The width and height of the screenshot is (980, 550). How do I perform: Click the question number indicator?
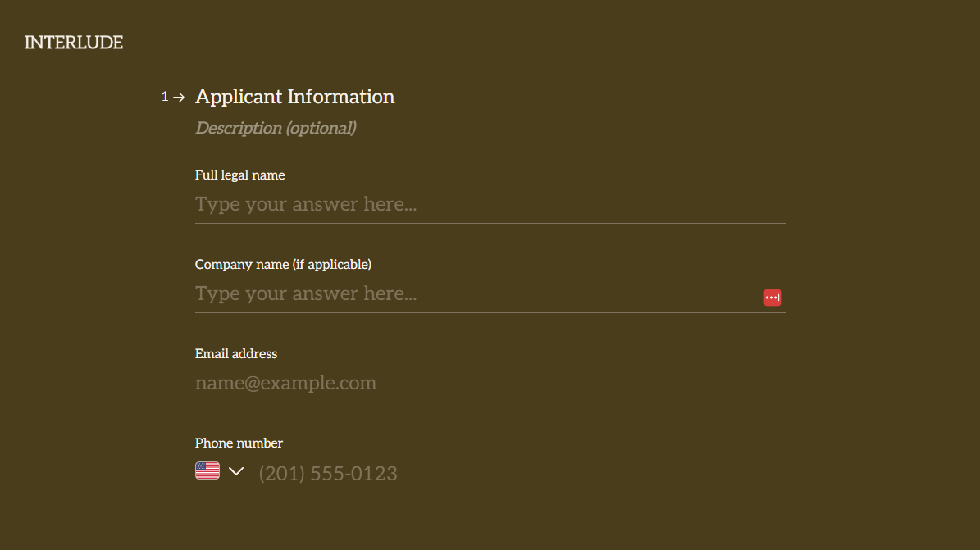click(x=164, y=96)
